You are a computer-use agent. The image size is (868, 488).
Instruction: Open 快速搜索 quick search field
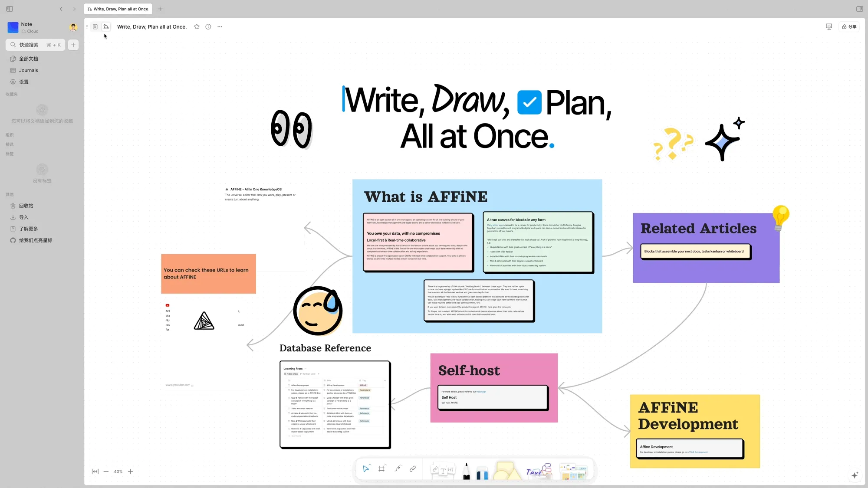click(x=36, y=45)
